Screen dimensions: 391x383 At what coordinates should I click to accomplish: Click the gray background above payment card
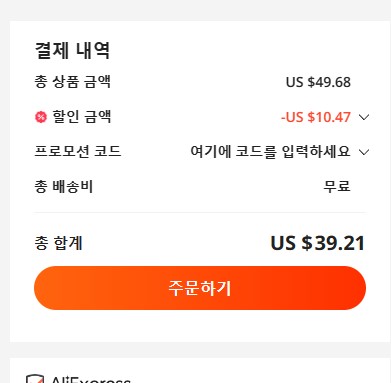195,10
